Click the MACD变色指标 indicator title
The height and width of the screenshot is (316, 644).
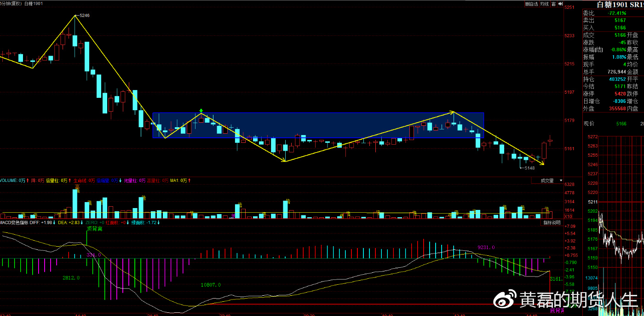15,223
